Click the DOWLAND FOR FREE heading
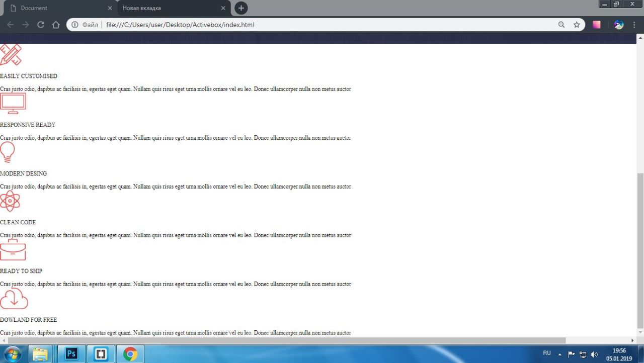Viewport: 644px width, 363px height. [29, 320]
